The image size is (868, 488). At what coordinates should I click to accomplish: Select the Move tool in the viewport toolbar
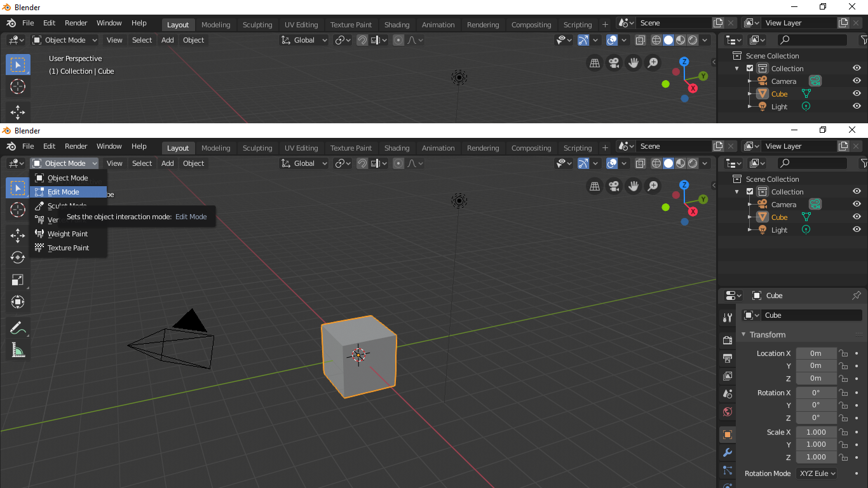(17, 235)
